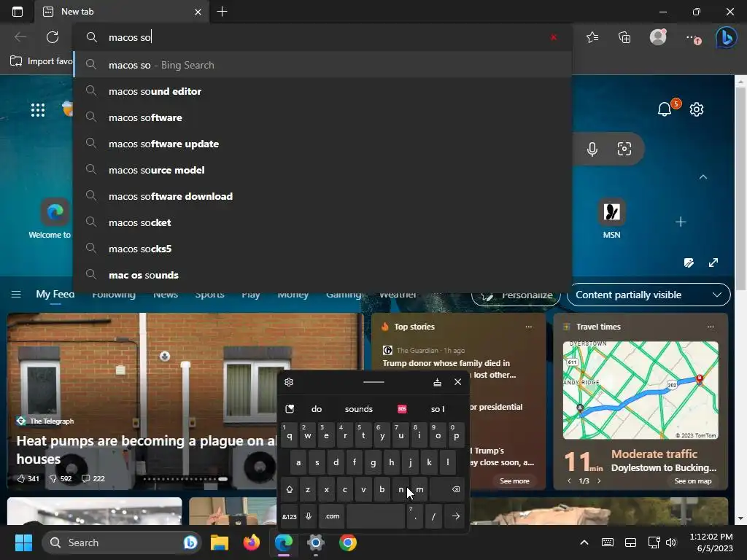Like the heat pumps article
Screen dimensions: 747x560
[28, 478]
